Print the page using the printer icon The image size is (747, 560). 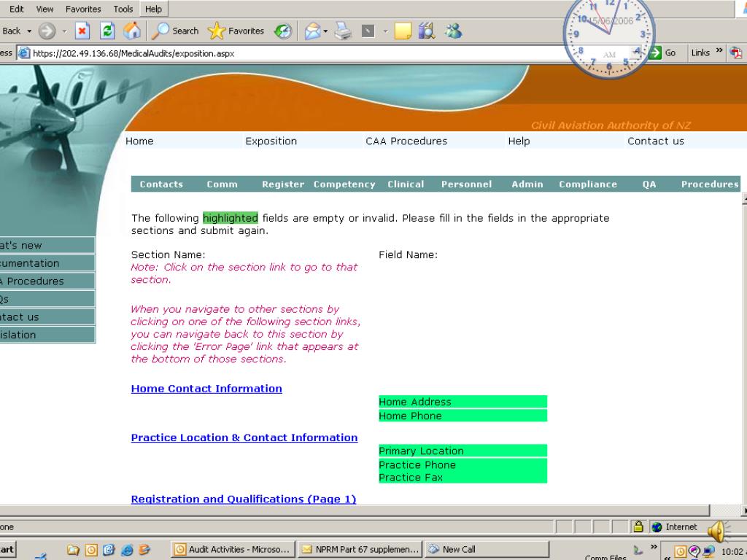343,31
